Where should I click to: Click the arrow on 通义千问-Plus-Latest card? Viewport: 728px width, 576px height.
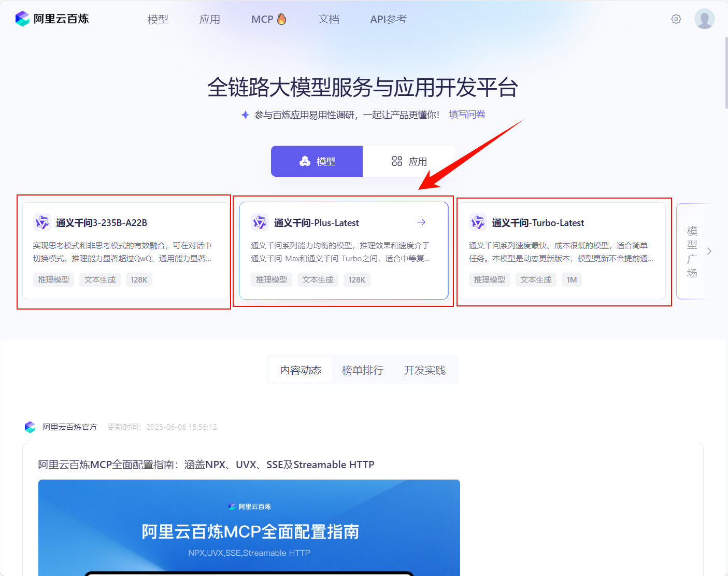(x=421, y=222)
